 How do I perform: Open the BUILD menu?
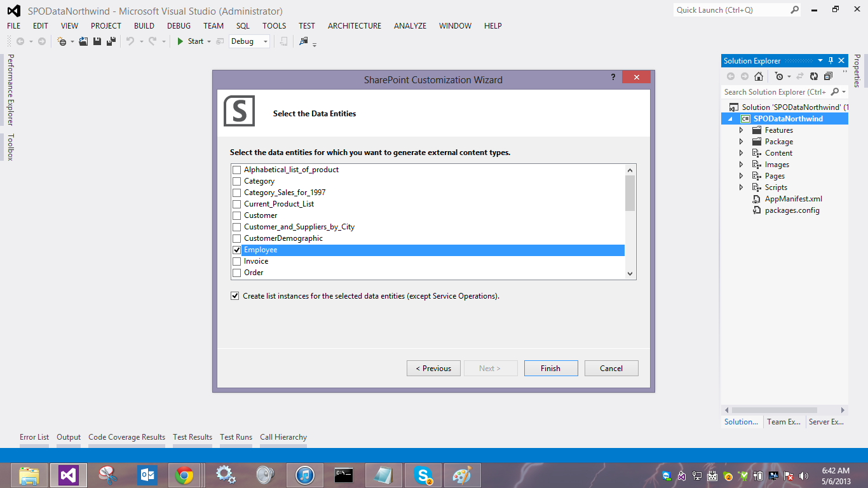(x=144, y=26)
